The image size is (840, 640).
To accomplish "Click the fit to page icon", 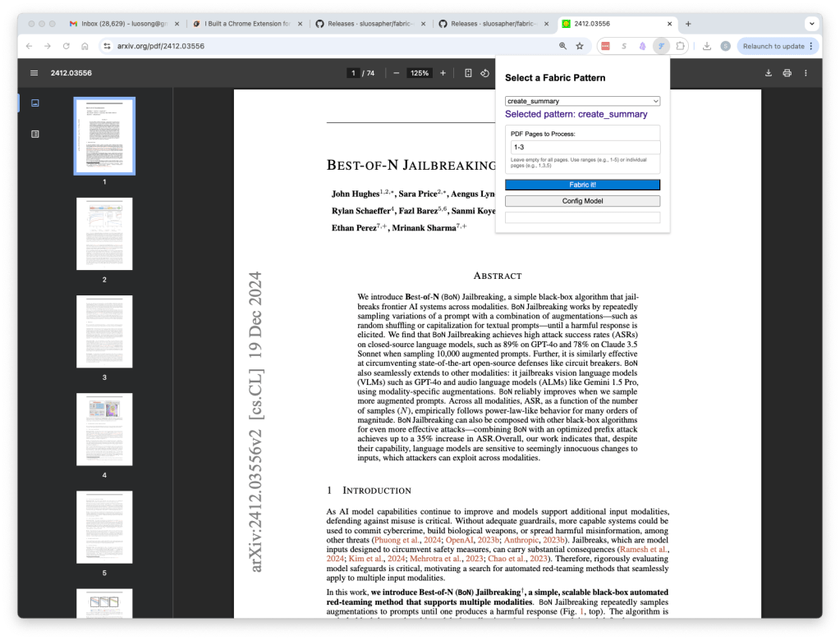I will point(468,73).
